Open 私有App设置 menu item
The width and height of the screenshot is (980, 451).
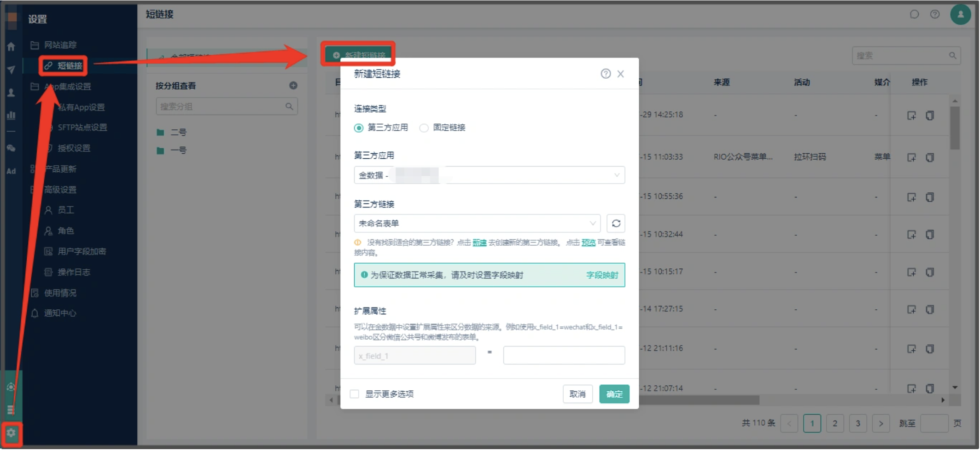click(x=81, y=107)
